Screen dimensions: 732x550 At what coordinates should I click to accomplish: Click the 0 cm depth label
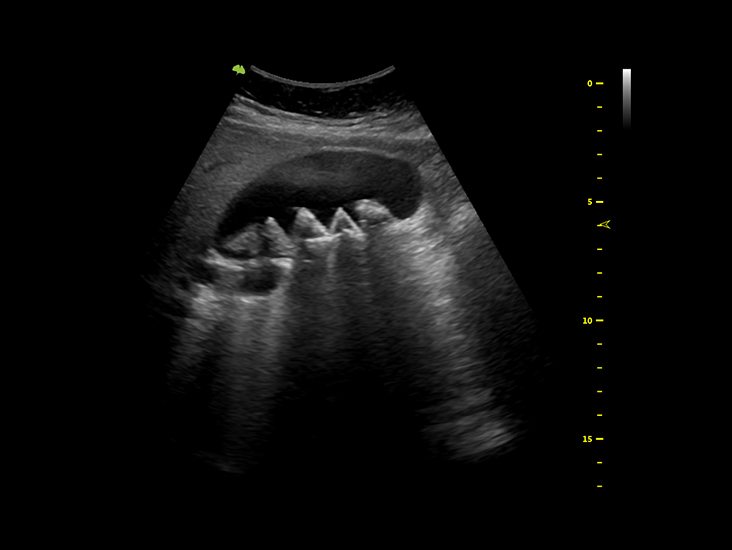(590, 84)
